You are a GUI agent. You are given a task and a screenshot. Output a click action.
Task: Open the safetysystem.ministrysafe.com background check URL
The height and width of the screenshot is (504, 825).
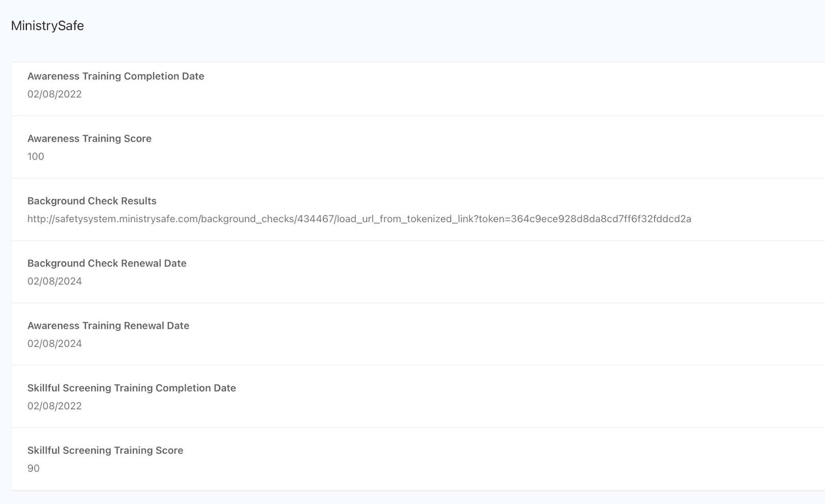(x=359, y=219)
